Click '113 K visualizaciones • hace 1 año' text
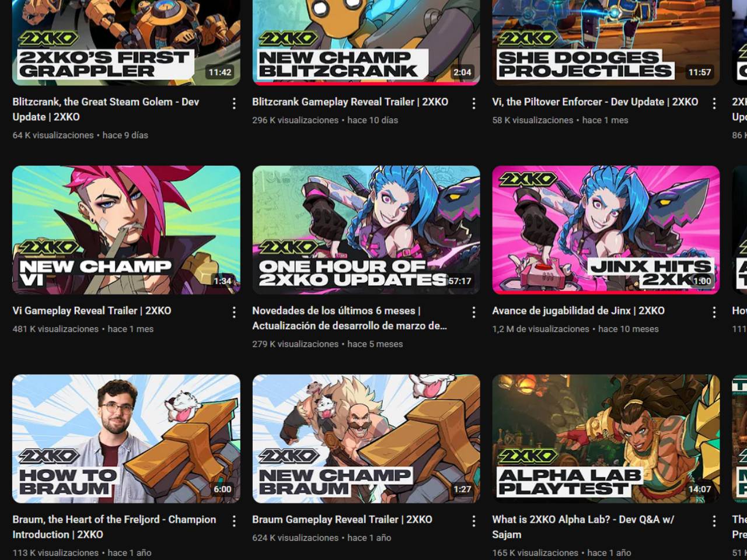The height and width of the screenshot is (560, 747). click(82, 552)
